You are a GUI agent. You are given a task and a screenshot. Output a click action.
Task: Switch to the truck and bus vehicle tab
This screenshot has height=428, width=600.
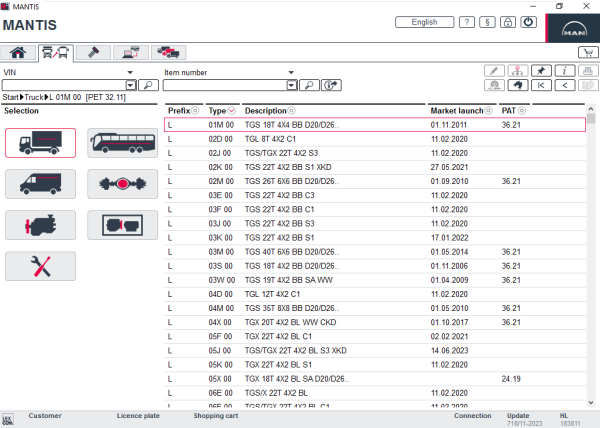[x=55, y=53]
